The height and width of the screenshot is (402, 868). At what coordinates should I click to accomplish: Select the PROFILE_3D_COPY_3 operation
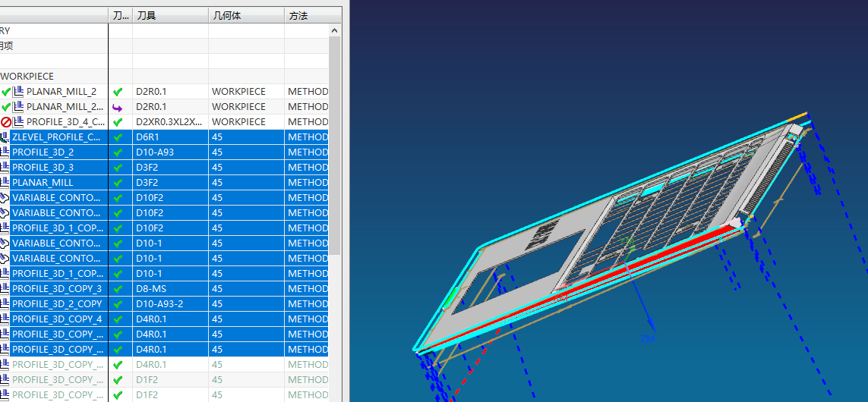(x=56, y=289)
